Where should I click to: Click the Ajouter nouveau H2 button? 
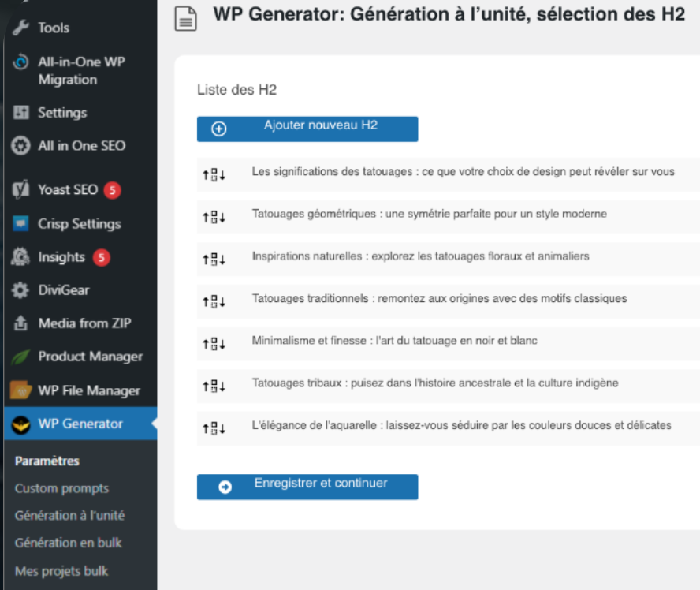click(307, 129)
